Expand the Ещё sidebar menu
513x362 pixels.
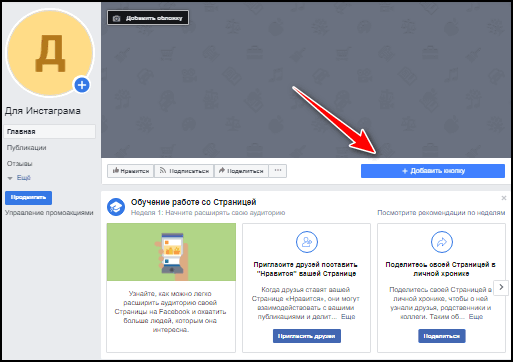[19, 178]
